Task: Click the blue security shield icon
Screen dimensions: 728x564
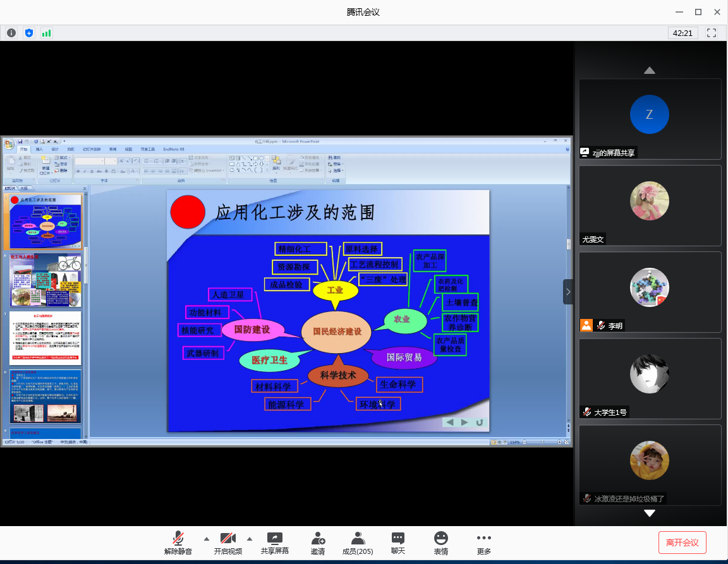Action: point(29,33)
